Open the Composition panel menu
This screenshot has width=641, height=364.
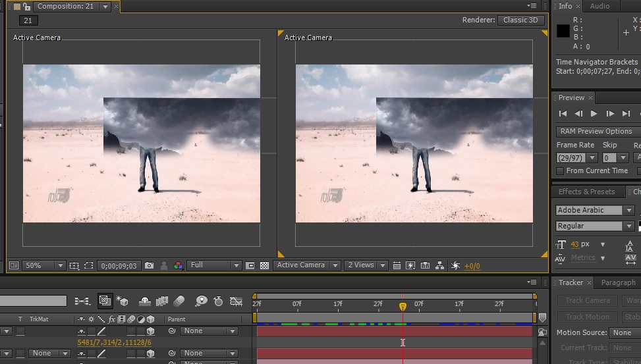[532, 6]
